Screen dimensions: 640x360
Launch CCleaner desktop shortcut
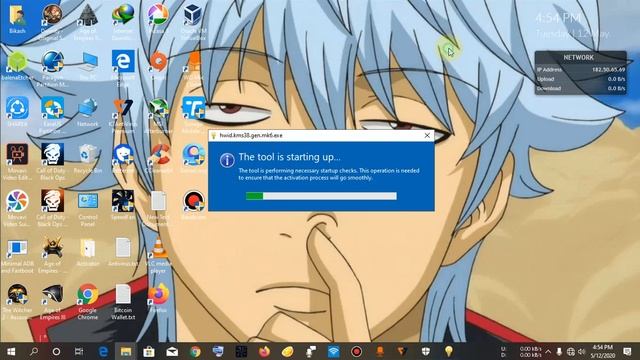pyautogui.click(x=158, y=158)
